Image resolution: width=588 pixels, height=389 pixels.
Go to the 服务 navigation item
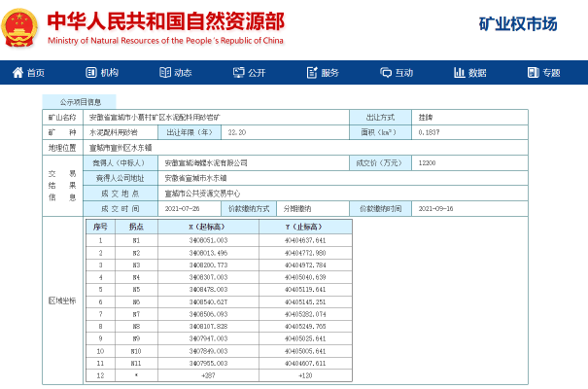click(x=329, y=73)
